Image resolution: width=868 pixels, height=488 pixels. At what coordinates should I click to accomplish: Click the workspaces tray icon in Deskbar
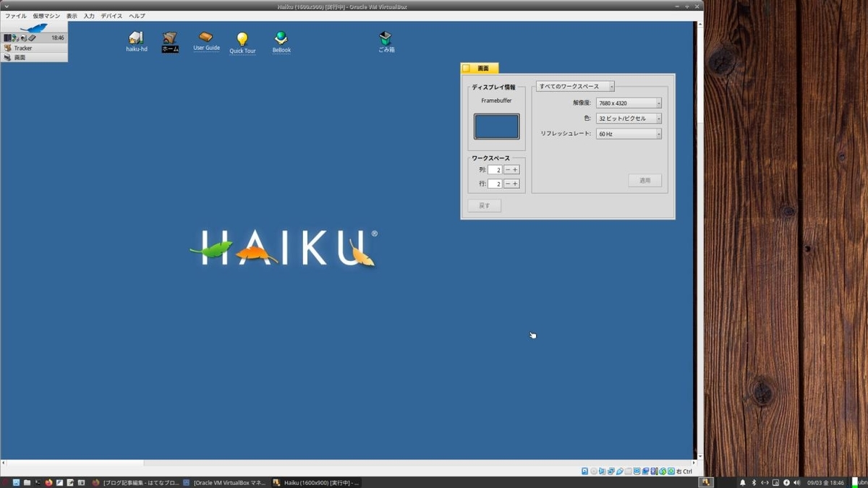[7, 38]
